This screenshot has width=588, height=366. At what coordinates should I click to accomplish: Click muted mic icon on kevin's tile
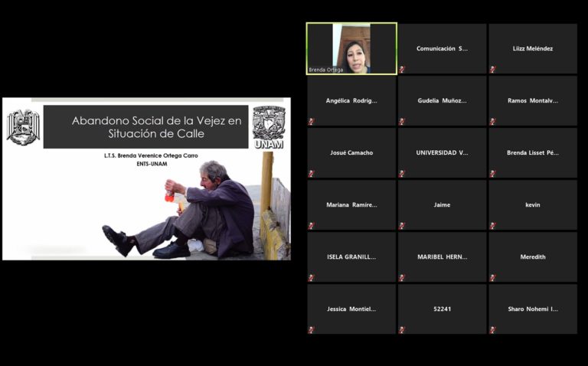[x=492, y=226]
